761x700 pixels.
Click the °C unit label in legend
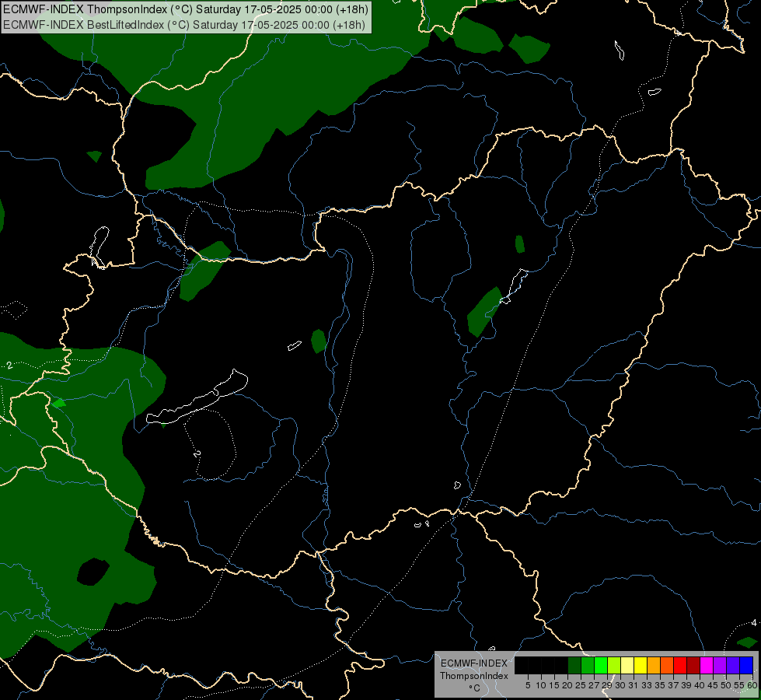pos(475,688)
